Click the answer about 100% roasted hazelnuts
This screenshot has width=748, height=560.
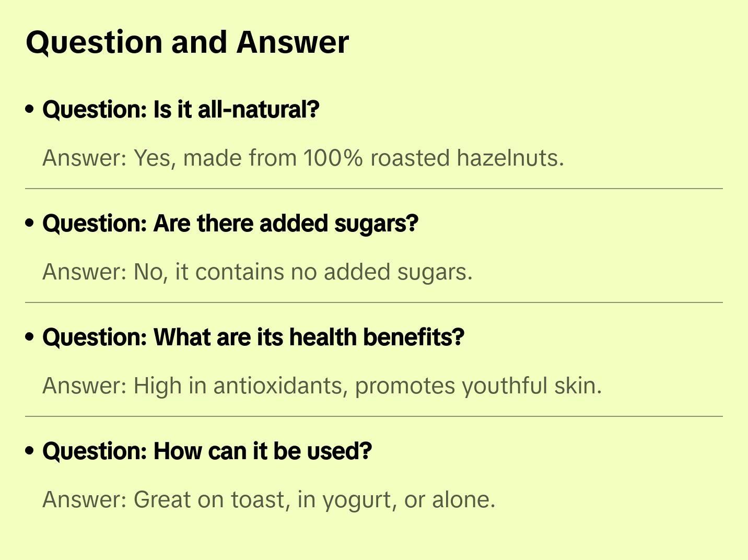click(303, 158)
